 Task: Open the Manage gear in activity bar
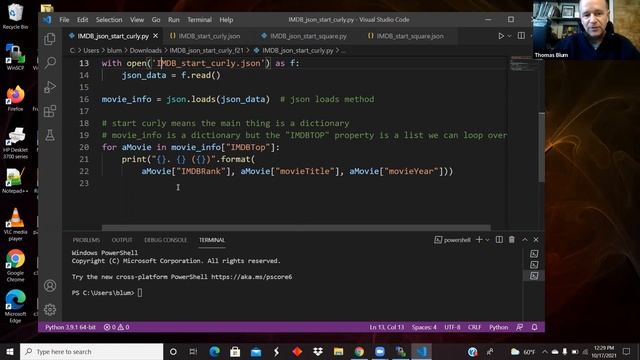[x=50, y=309]
